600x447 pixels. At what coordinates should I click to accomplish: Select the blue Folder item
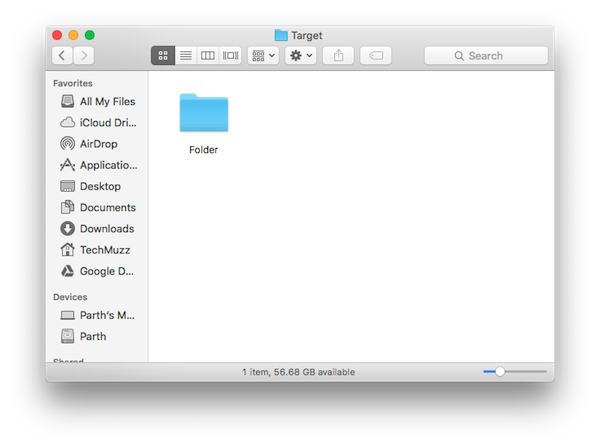(x=204, y=113)
